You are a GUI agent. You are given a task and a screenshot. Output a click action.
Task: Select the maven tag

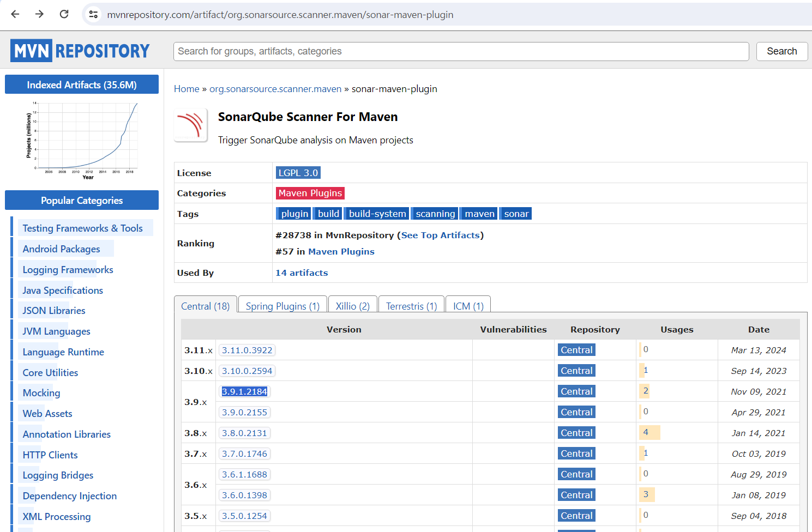[479, 214]
